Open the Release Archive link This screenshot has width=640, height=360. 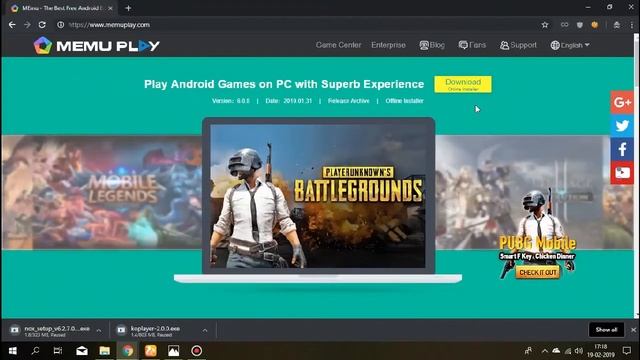point(349,101)
